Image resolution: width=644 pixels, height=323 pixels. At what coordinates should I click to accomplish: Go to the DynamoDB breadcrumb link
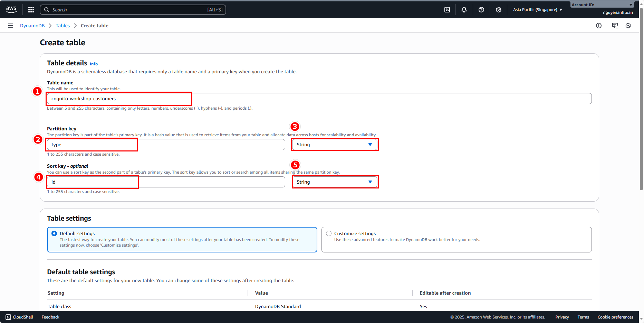[32, 26]
